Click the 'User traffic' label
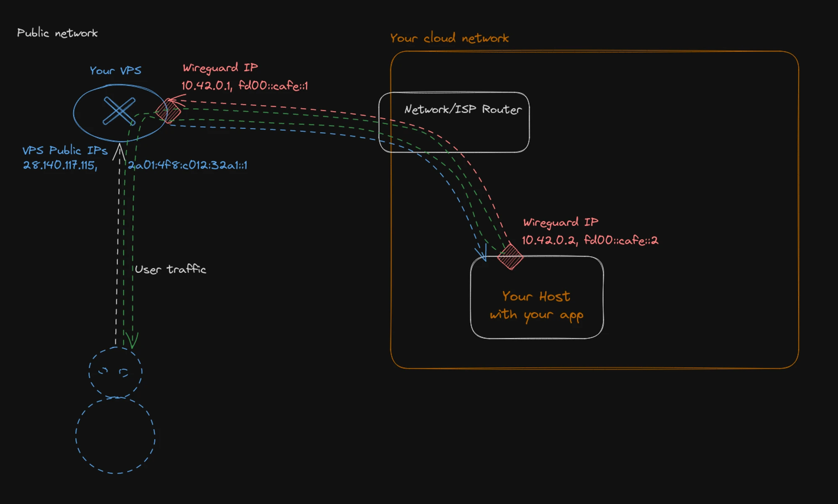This screenshot has height=504, width=838. (x=170, y=269)
